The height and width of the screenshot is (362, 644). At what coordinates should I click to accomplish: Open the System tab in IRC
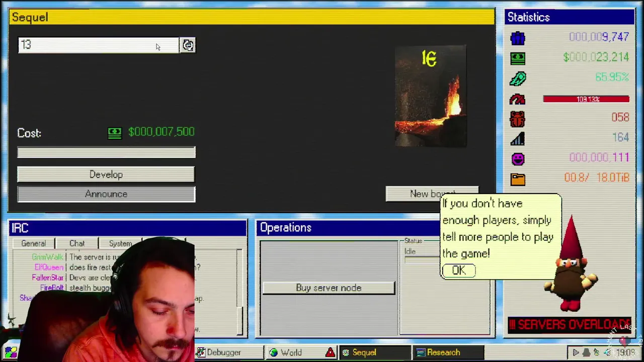pos(120,243)
